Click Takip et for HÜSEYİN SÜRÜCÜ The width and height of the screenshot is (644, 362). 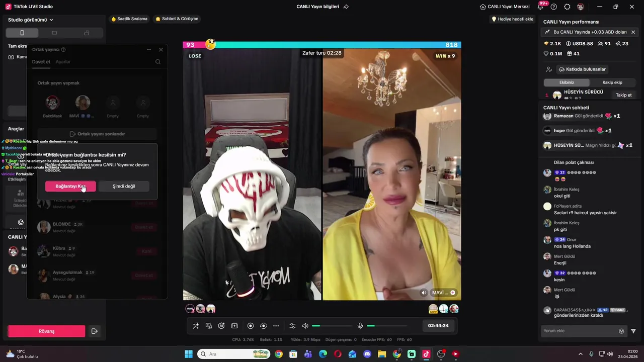(x=623, y=95)
